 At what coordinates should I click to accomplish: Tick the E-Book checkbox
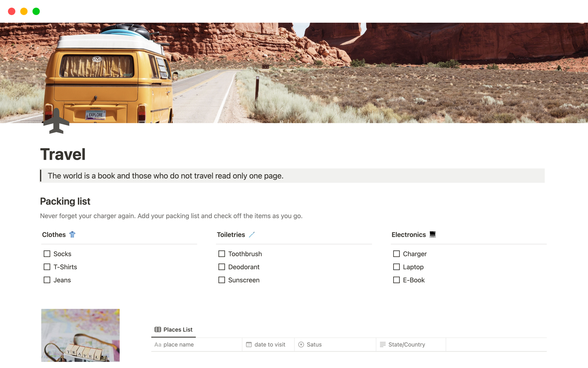point(396,280)
